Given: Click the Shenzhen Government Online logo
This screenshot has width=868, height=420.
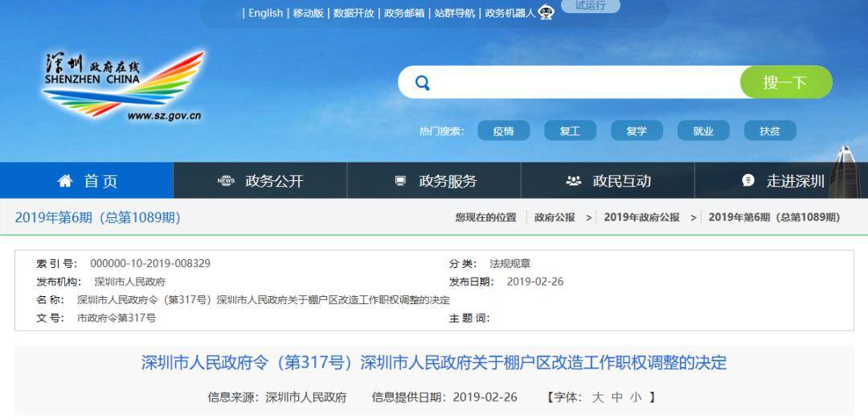Looking at the screenshot, I should coord(123,85).
